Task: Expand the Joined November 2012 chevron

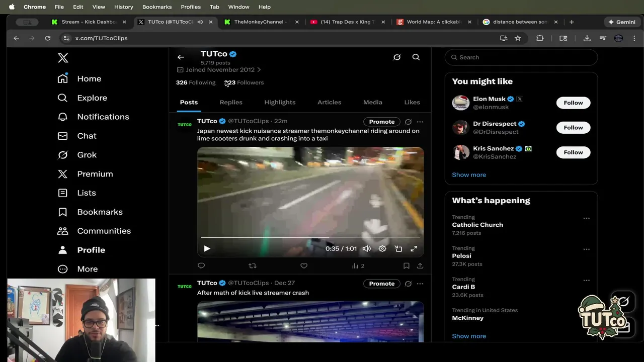Action: (259, 70)
